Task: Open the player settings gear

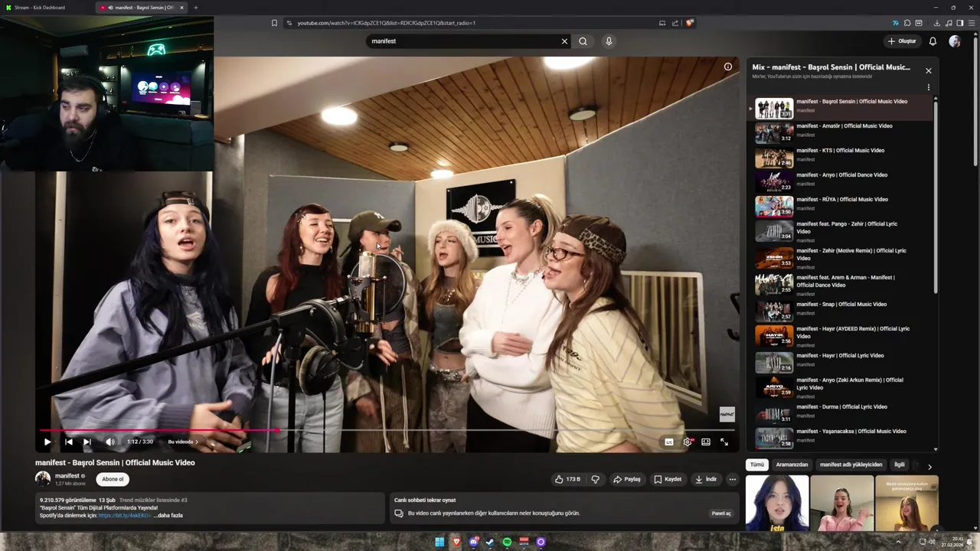Action: tap(688, 442)
